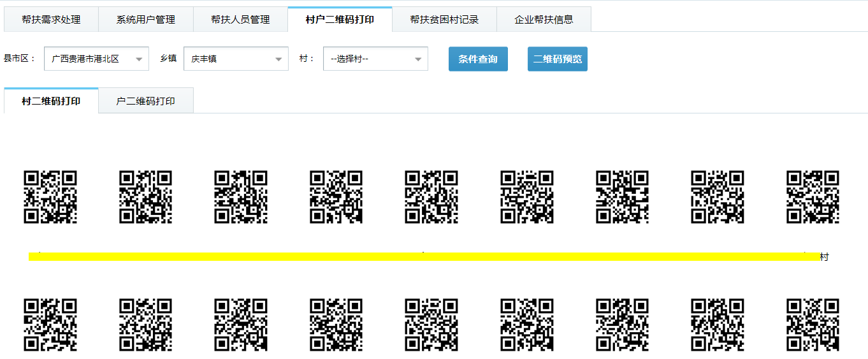Screen dimensions: 868x359
Task: Click the third QR code in the bottom row
Action: click(x=241, y=325)
